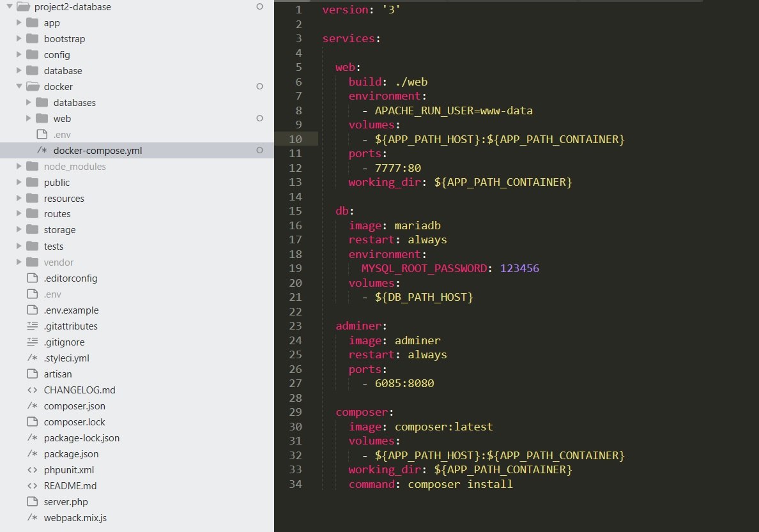Expand the tests folder arrow
The image size is (759, 532).
(19, 247)
